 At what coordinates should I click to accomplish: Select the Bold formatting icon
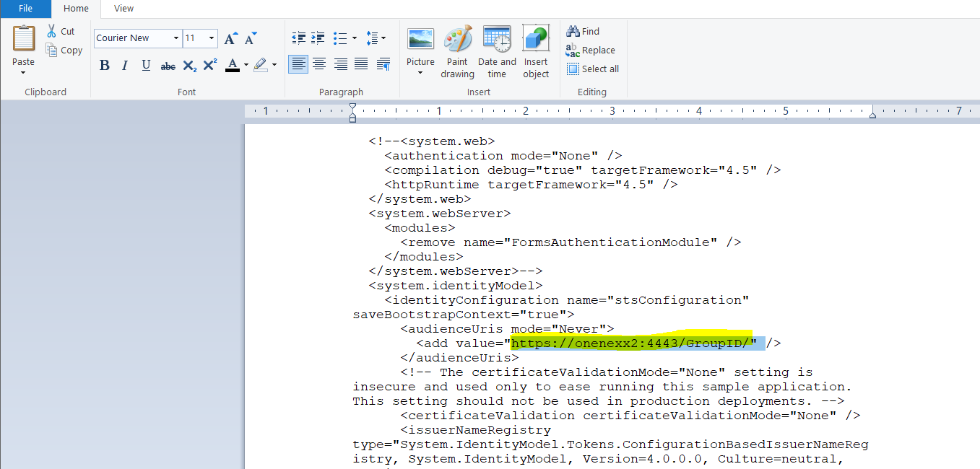pos(104,65)
